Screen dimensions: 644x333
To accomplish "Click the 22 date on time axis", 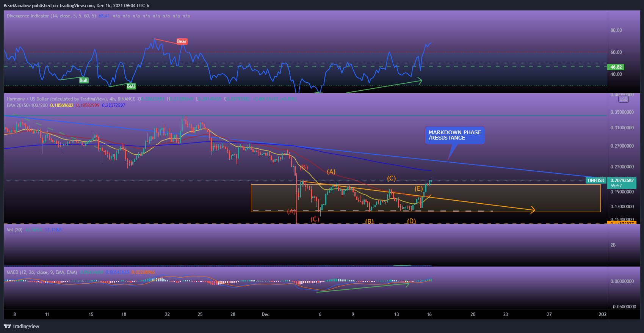I will coord(167,314).
